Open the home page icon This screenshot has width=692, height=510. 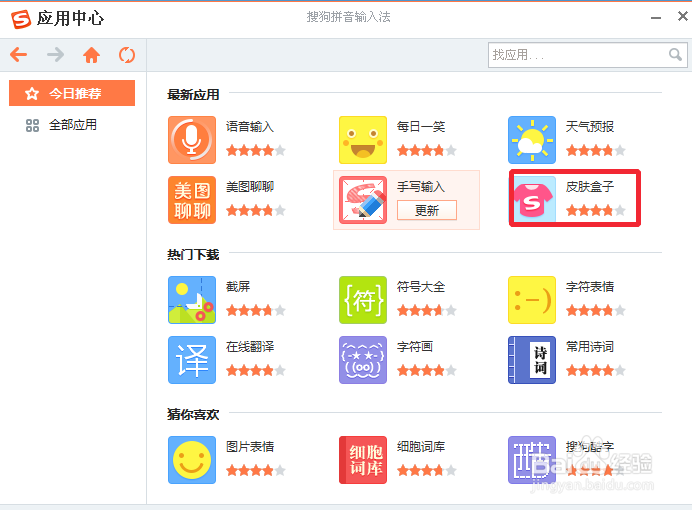(91, 55)
